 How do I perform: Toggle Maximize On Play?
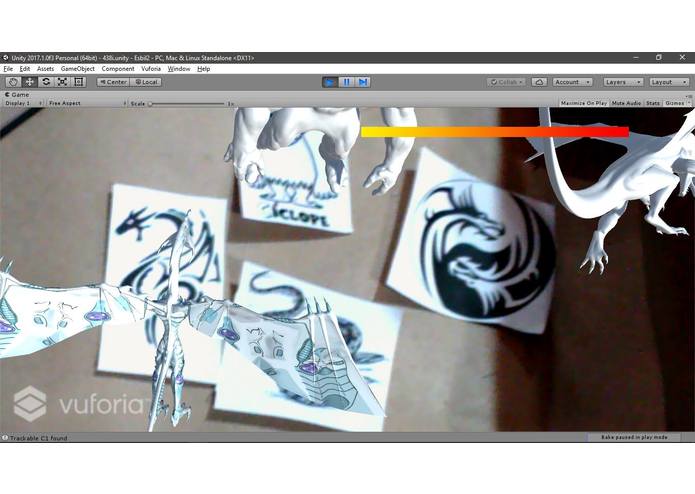(x=584, y=103)
